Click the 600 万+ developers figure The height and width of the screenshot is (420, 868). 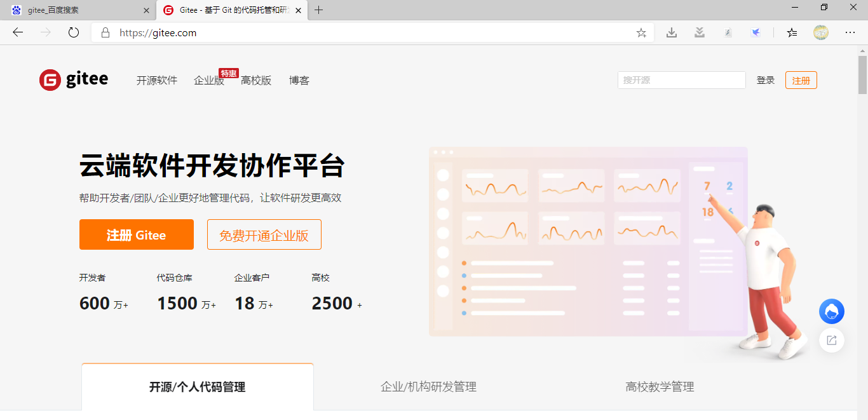click(104, 304)
